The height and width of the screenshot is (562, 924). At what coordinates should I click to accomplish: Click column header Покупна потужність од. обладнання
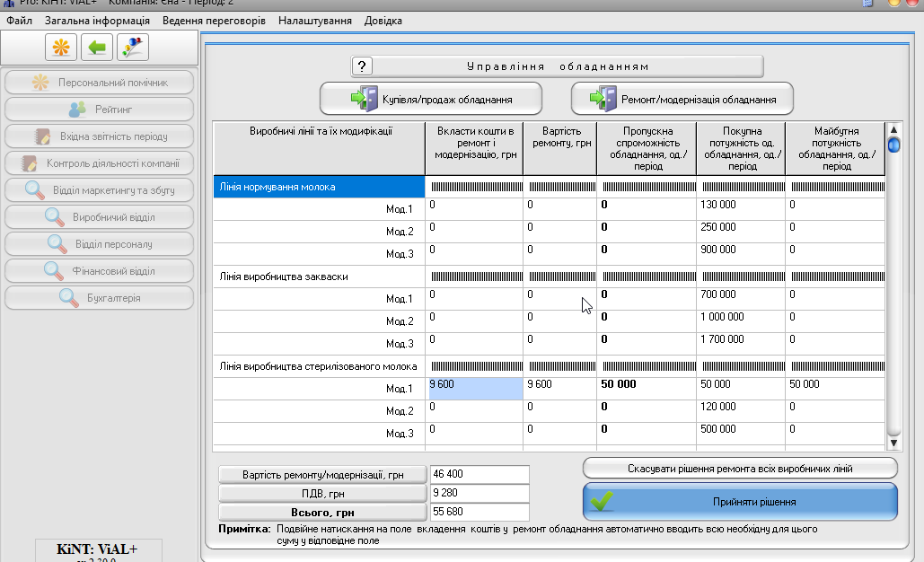(742, 148)
